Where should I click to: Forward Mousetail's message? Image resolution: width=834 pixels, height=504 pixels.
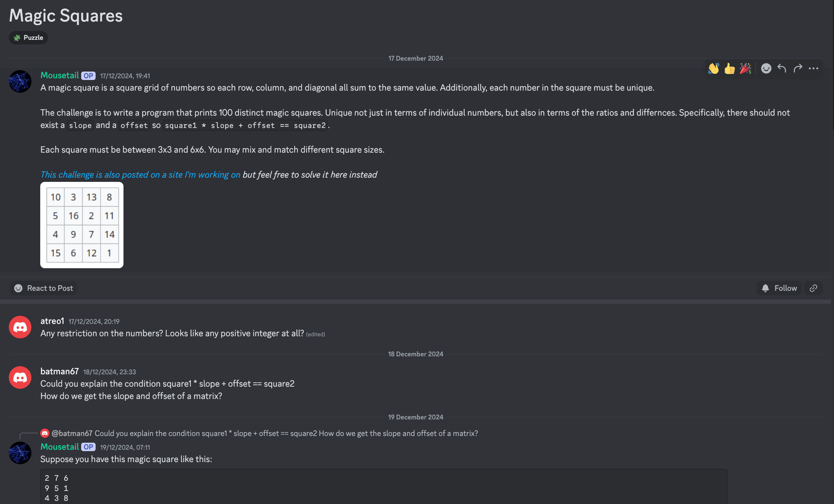point(798,68)
